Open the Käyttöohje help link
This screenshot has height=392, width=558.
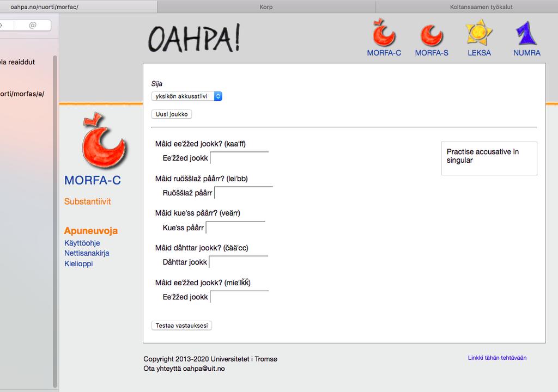coord(82,243)
